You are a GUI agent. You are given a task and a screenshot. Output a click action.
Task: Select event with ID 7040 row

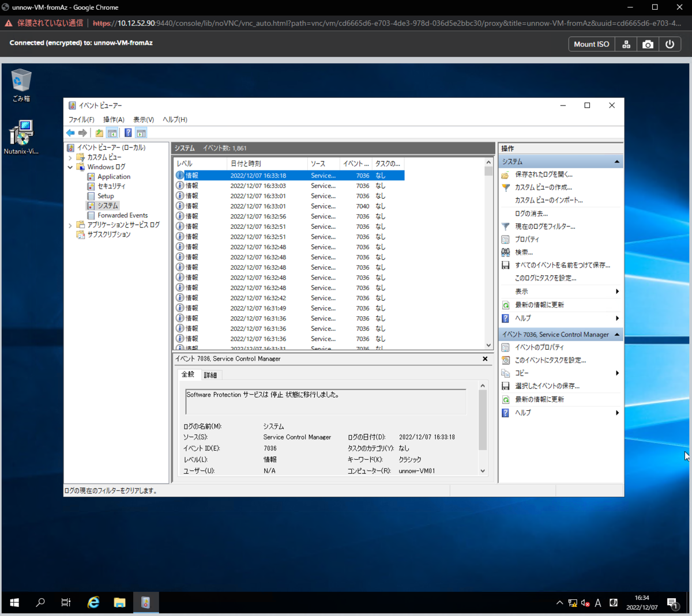pos(289,206)
